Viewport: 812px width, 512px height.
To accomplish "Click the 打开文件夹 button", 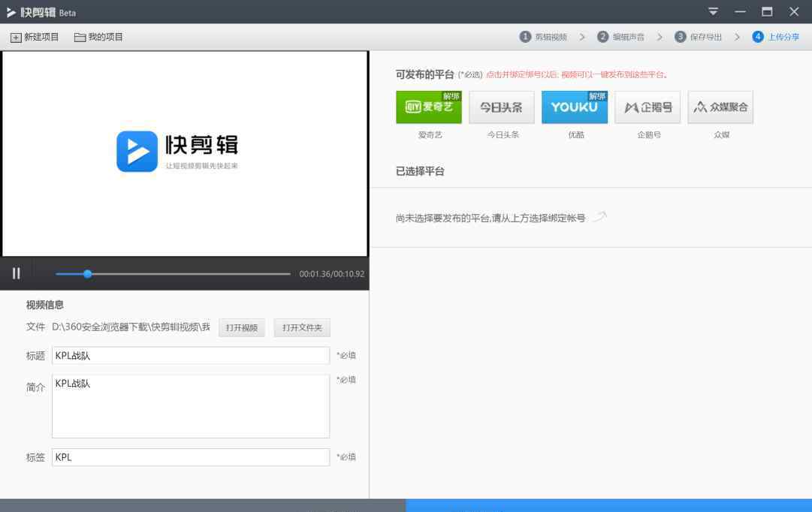I will (303, 328).
